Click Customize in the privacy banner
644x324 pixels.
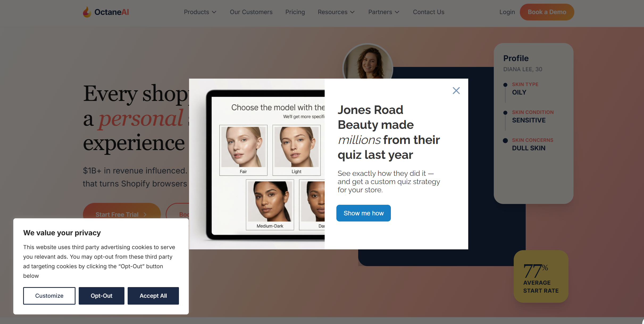(x=49, y=296)
